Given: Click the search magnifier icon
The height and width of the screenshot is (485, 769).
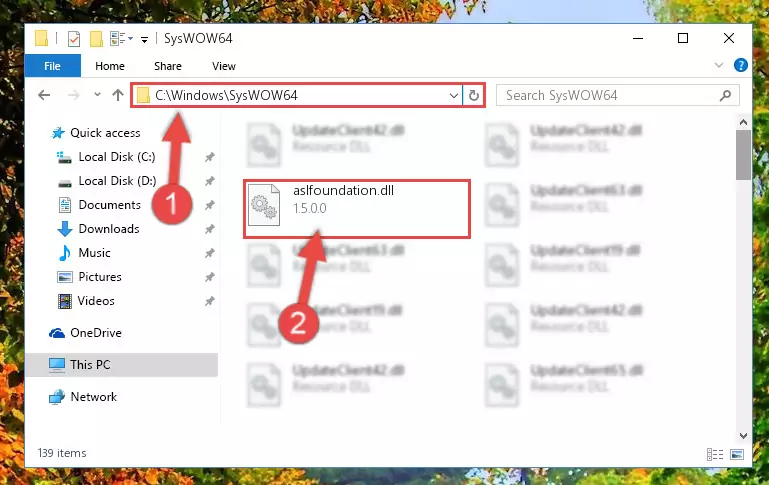Looking at the screenshot, I should click(725, 95).
